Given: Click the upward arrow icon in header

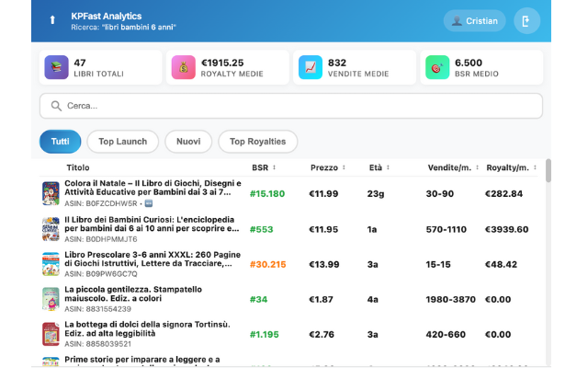Looking at the screenshot, I should [52, 20].
